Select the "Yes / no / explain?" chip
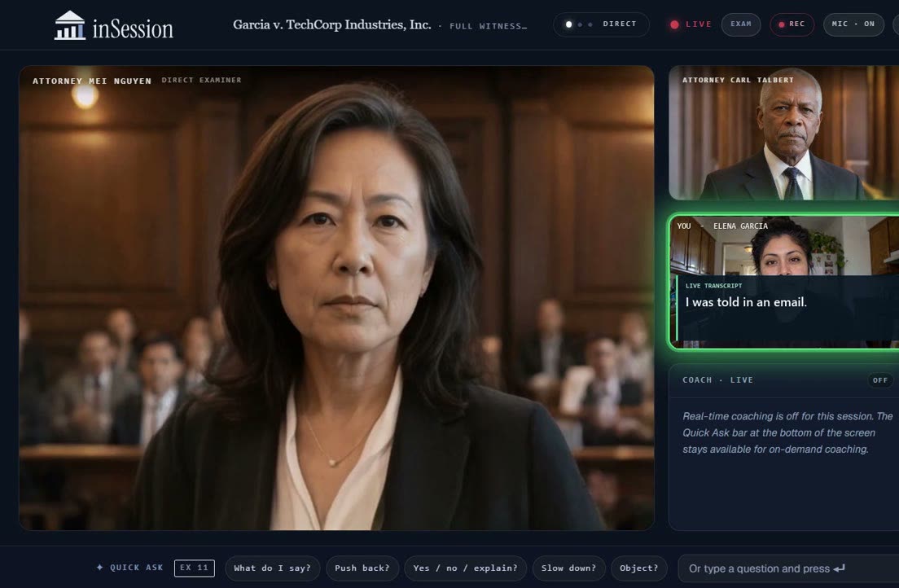 466,568
